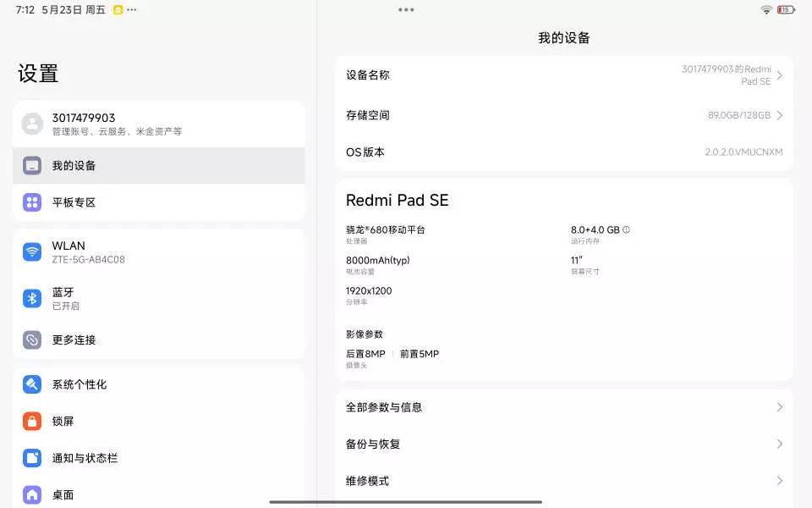Viewport: 812px width, 508px height.
Task: Open the 更多连接 link icon
Action: point(32,340)
